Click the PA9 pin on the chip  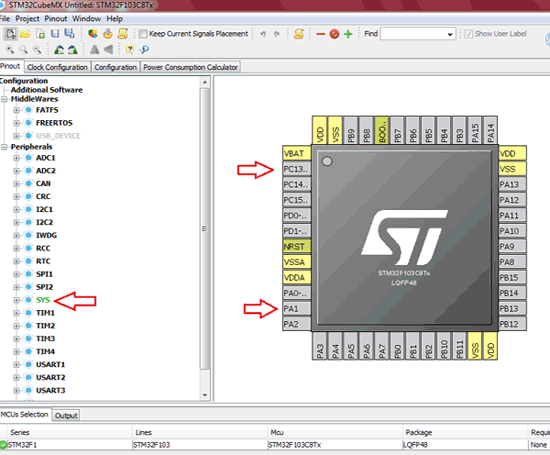512,247
